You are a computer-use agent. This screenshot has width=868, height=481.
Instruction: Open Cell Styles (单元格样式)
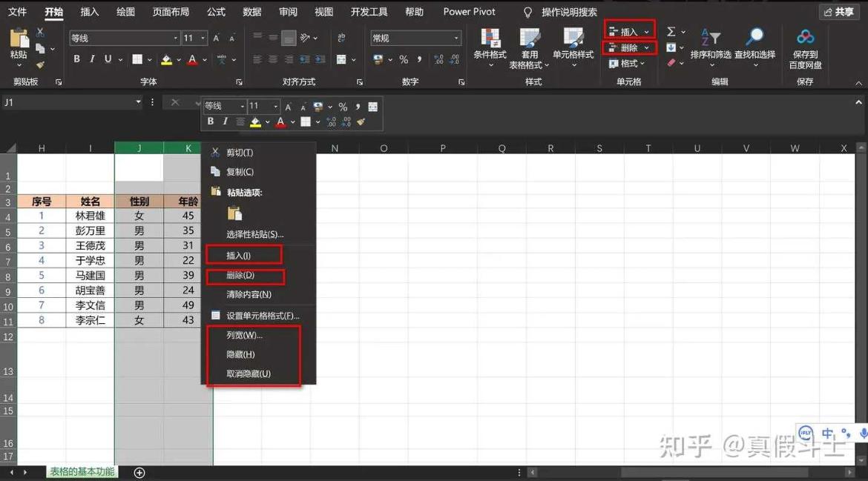[x=573, y=47]
